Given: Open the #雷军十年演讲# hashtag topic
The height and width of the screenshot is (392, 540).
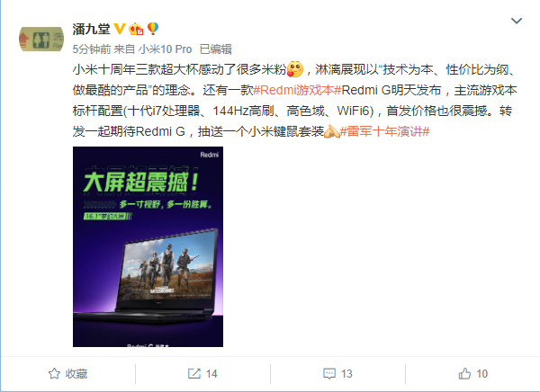Looking at the screenshot, I should pos(384,131).
